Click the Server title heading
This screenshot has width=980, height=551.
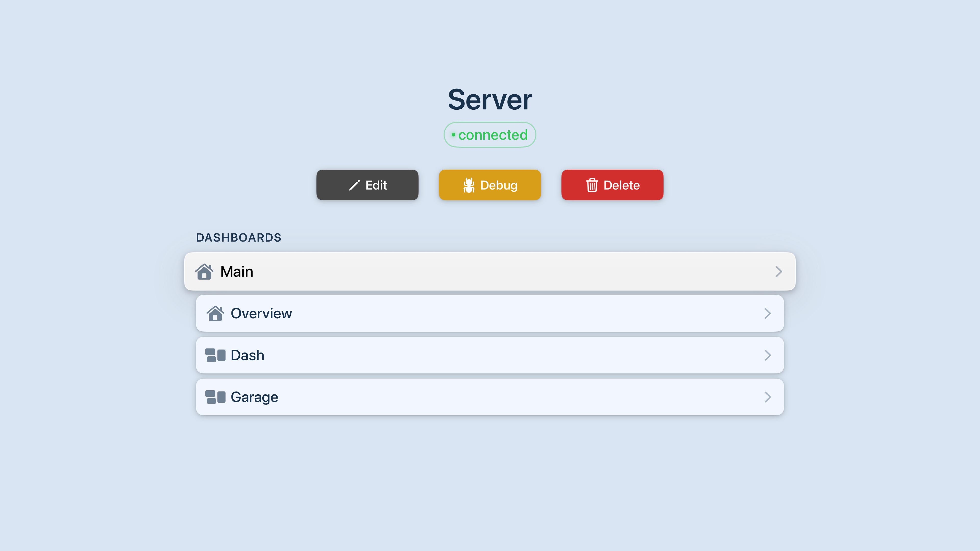coord(490,100)
